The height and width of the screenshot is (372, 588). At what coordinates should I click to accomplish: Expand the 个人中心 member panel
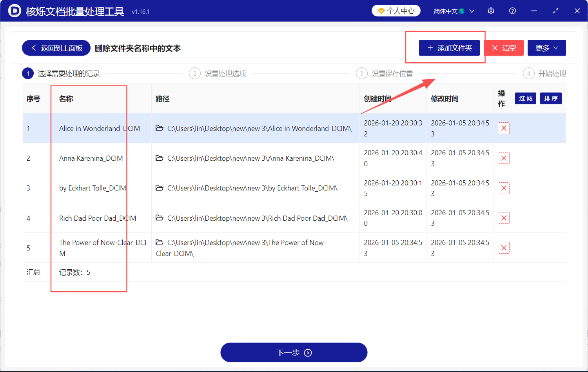396,11
